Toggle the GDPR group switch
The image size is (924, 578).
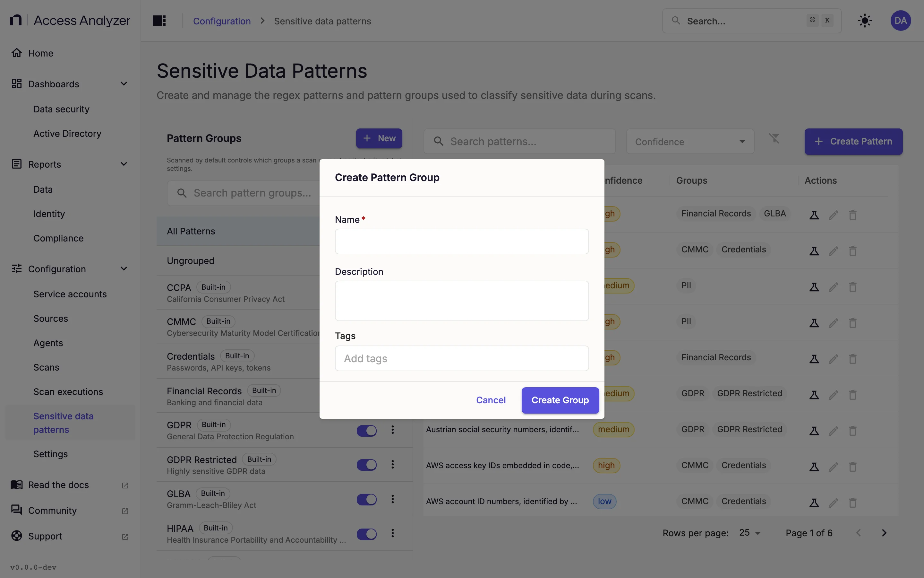coord(366,431)
